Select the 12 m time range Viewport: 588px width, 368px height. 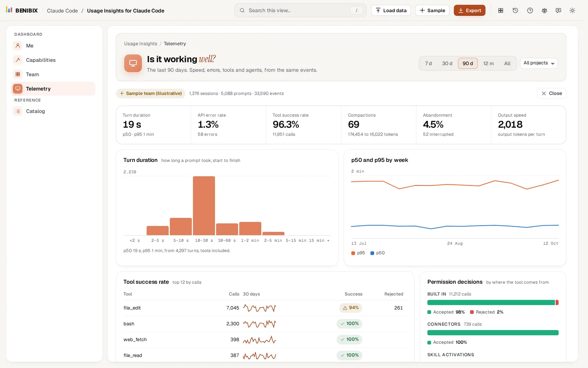click(488, 63)
